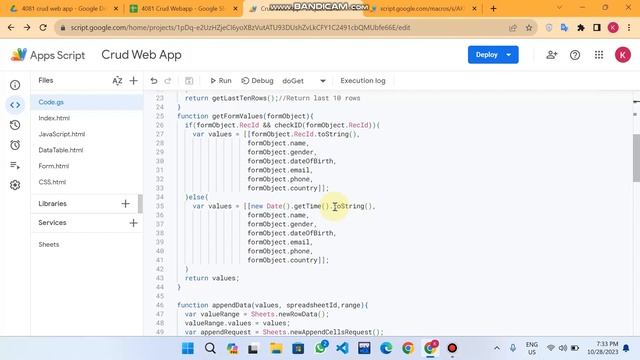Undo the last code edit

[154, 81]
